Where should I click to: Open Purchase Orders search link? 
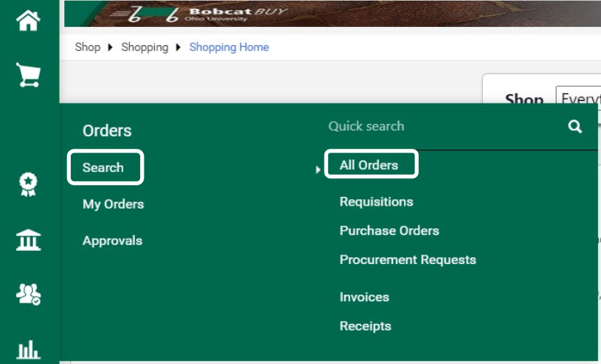point(389,231)
